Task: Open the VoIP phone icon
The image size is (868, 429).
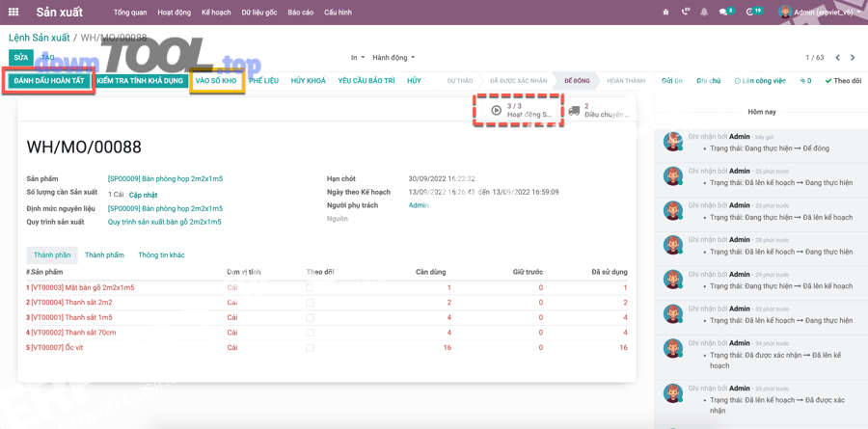Action: point(686,13)
